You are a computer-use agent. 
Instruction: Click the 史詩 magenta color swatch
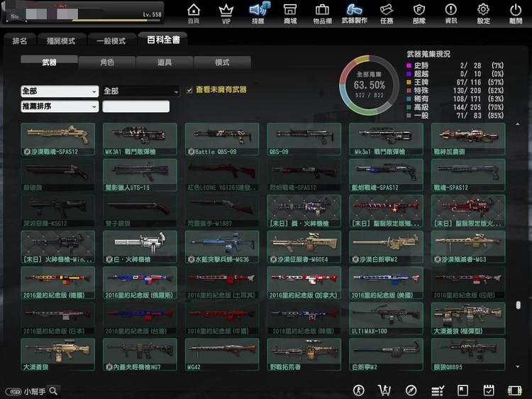pos(409,65)
